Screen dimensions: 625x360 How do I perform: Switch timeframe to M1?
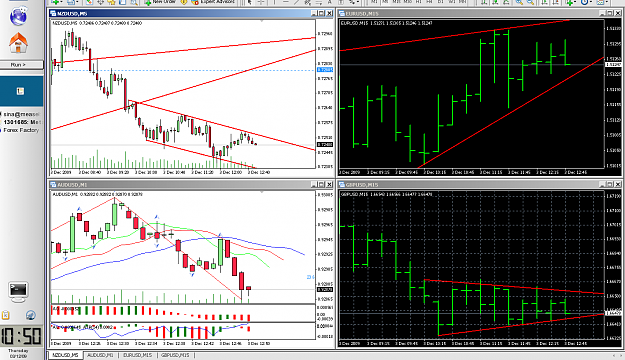pos(373,2)
